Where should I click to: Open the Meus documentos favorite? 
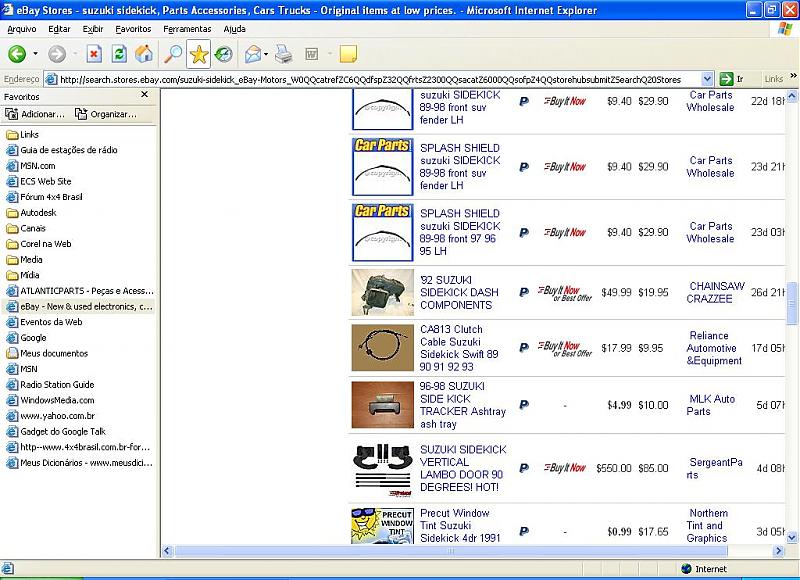[x=47, y=354]
